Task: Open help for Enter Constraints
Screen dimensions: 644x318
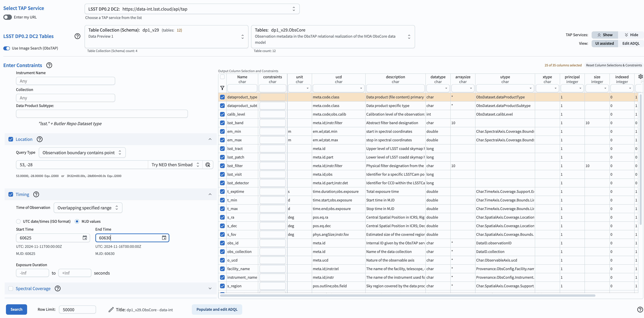Action: coord(49,65)
